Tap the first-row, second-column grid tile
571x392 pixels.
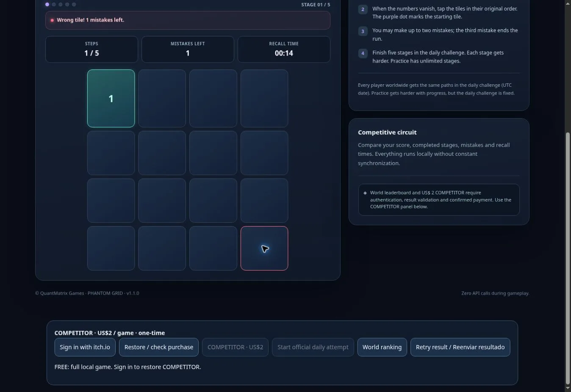[162, 98]
